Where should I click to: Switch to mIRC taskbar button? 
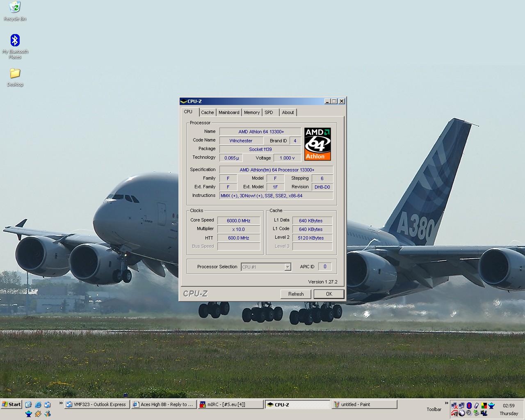(230, 404)
